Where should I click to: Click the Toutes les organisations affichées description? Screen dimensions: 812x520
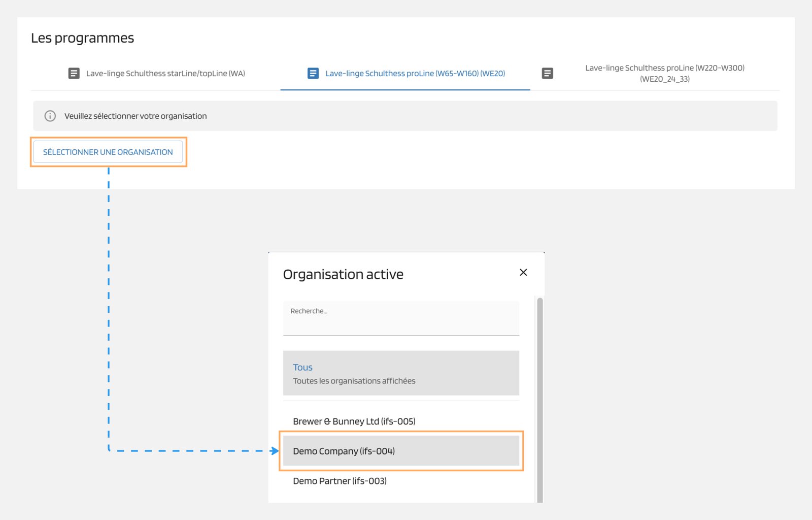pos(354,381)
